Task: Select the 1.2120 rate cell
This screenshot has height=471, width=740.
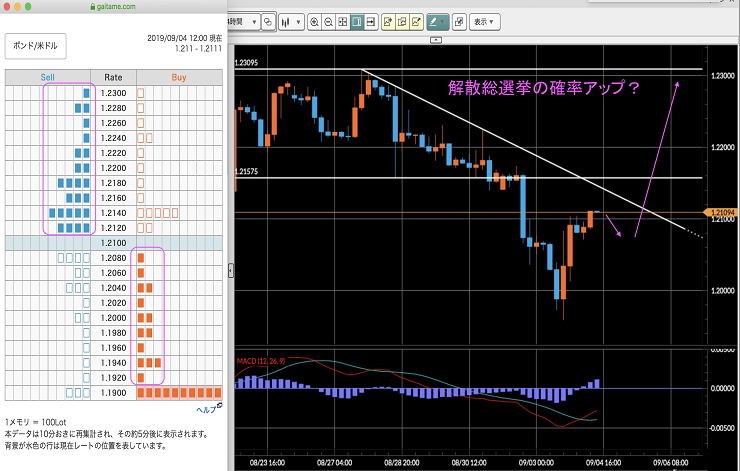Action: click(114, 228)
